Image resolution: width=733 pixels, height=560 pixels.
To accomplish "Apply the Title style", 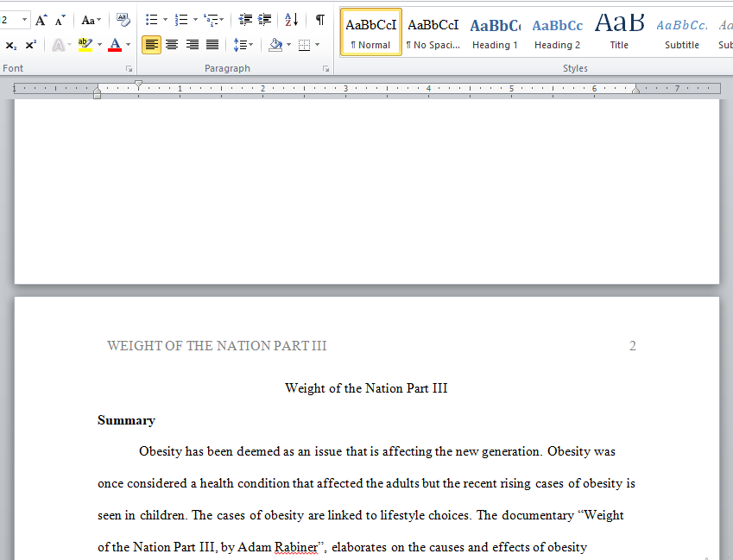I will [619, 32].
